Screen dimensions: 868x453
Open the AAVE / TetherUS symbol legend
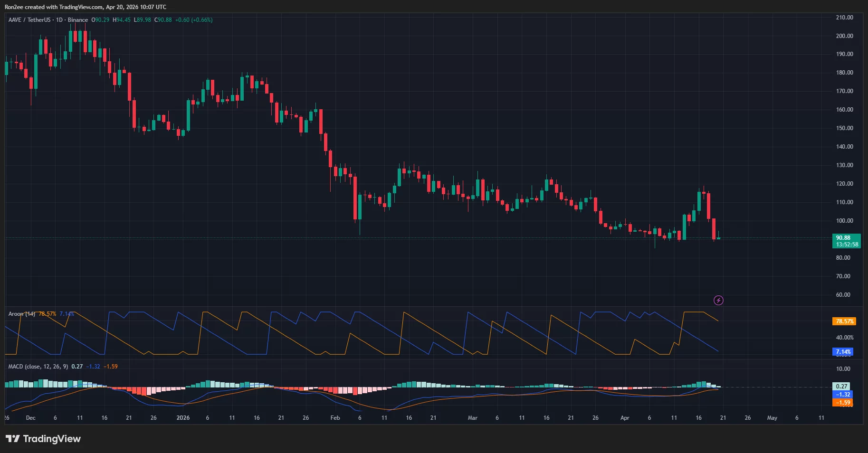[29, 20]
